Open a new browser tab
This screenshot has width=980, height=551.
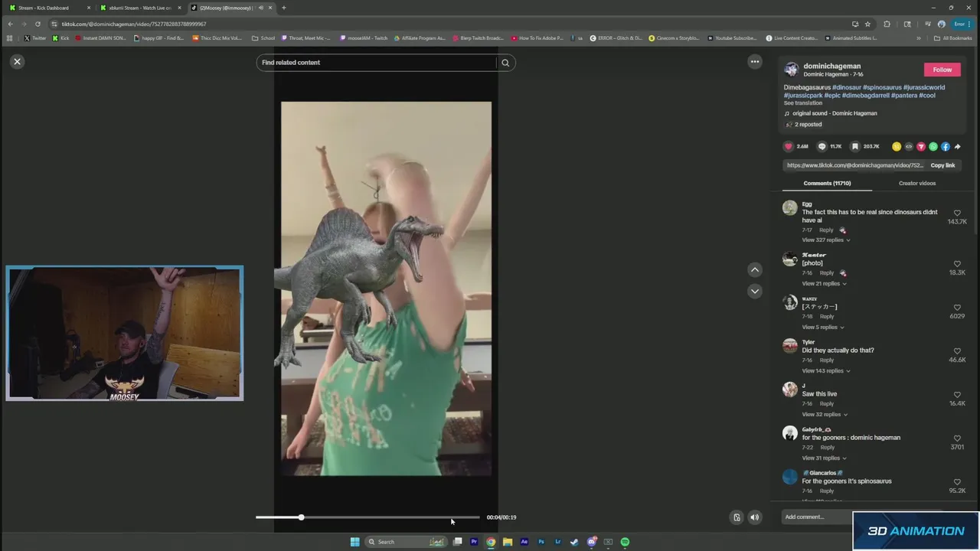(283, 8)
